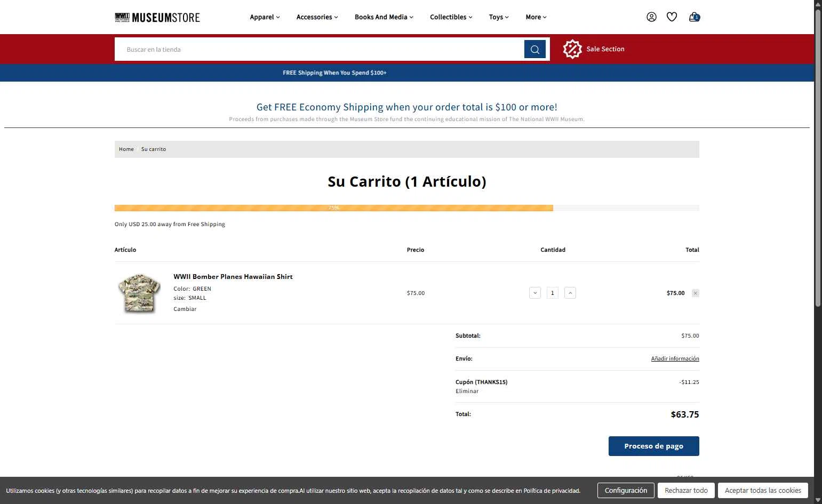Click Añadir información for shipping
Viewport: 822px width, 504px height.
[x=675, y=358]
